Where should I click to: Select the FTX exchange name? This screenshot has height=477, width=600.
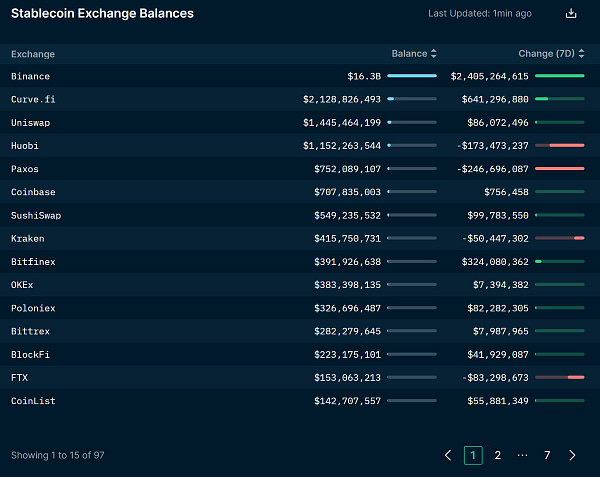point(20,378)
